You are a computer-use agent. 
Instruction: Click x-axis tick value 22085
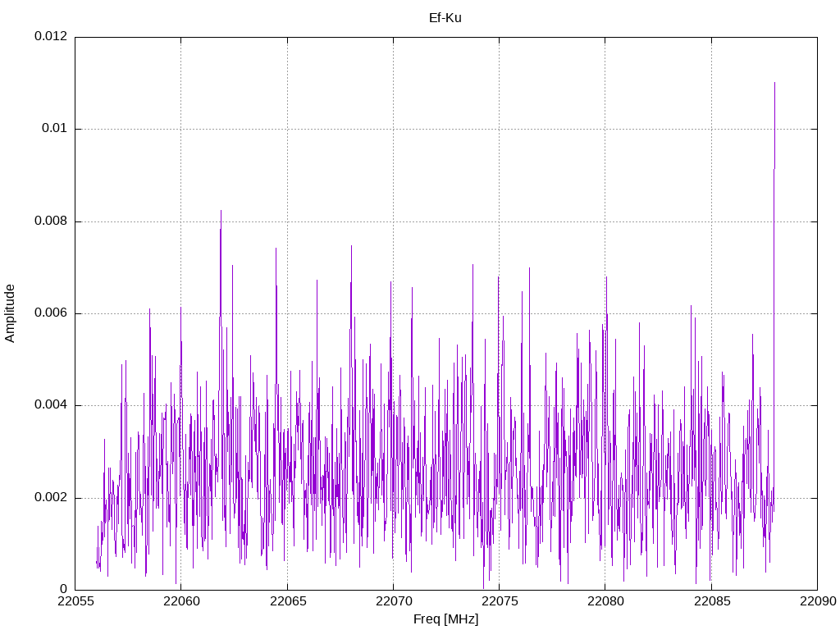pyautogui.click(x=711, y=601)
